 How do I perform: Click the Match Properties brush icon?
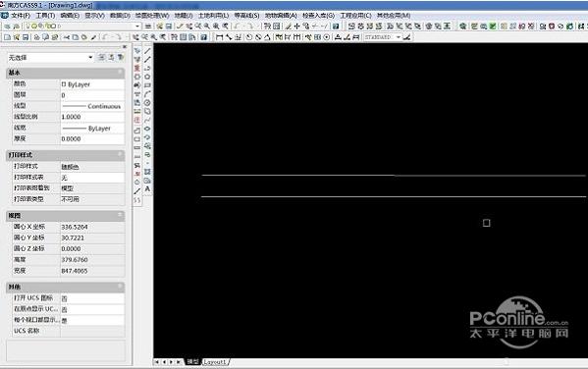click(x=94, y=37)
